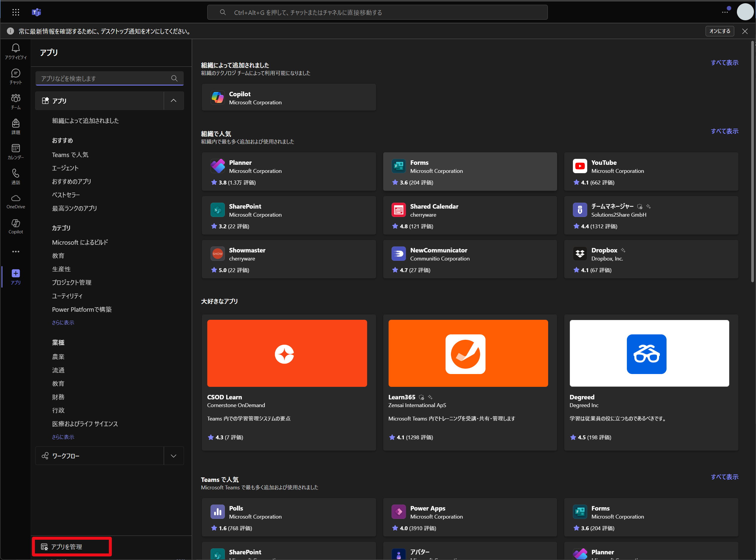Image resolution: width=756 pixels, height=560 pixels.
Task: Select the Apps (アプリ) plus icon
Action: [16, 277]
